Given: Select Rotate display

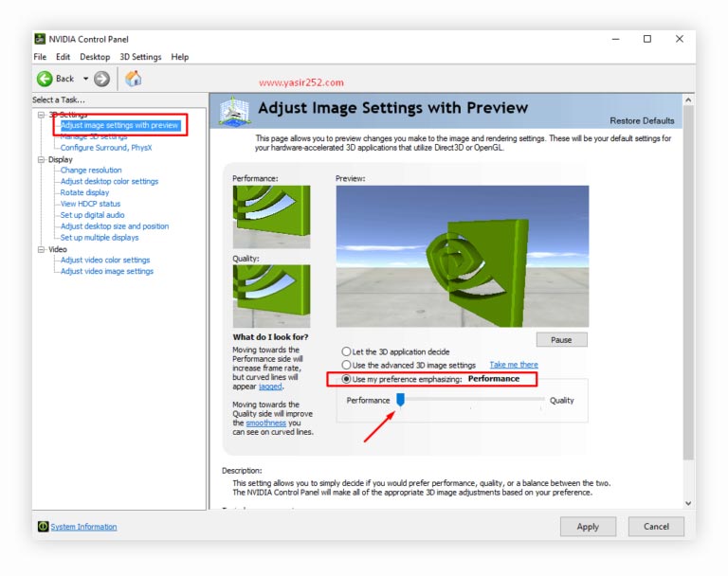Looking at the screenshot, I should pyautogui.click(x=84, y=192).
